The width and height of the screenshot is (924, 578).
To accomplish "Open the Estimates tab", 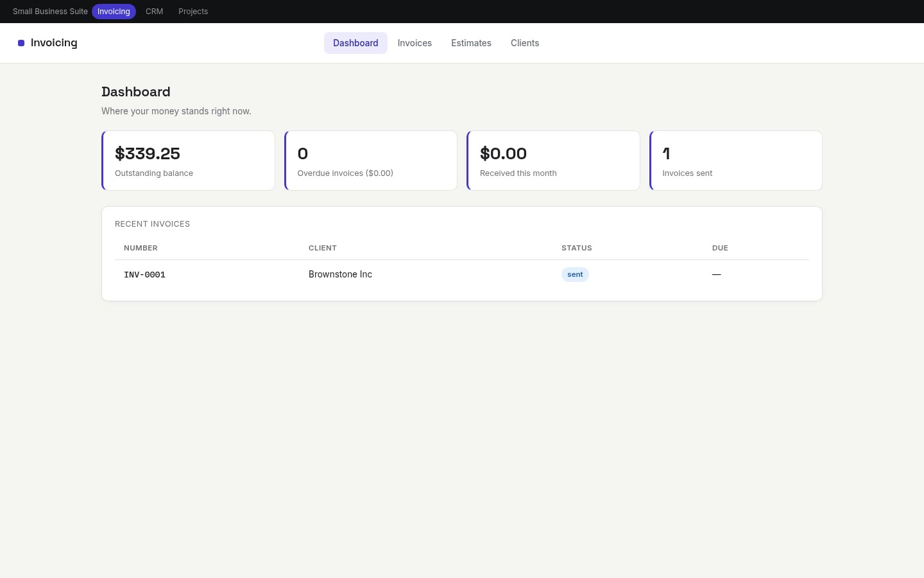I will (471, 43).
